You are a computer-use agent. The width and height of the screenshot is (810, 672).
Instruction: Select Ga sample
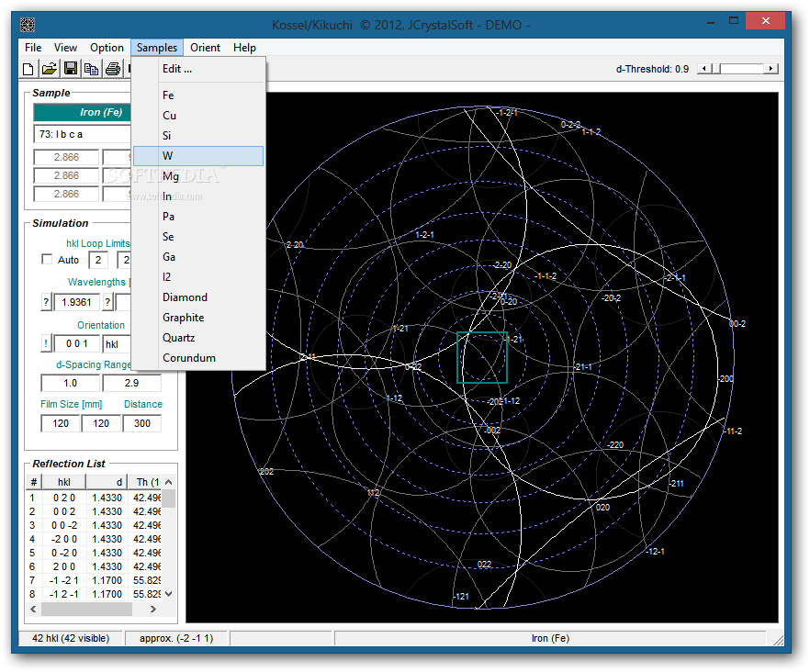(x=199, y=257)
